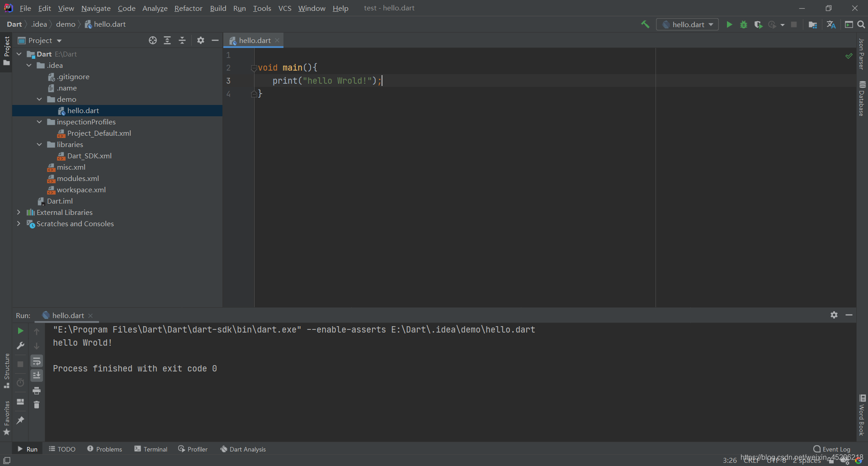Viewport: 868px width, 466px height.
Task: Toggle fold marker on void main line
Action: (254, 68)
